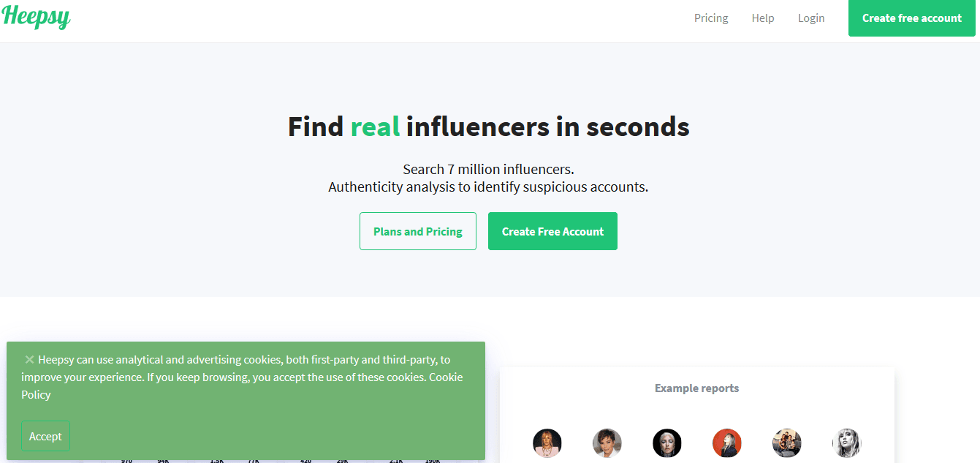The height and width of the screenshot is (463, 980).
Task: Select the third avatar with black background
Action: pos(667,443)
